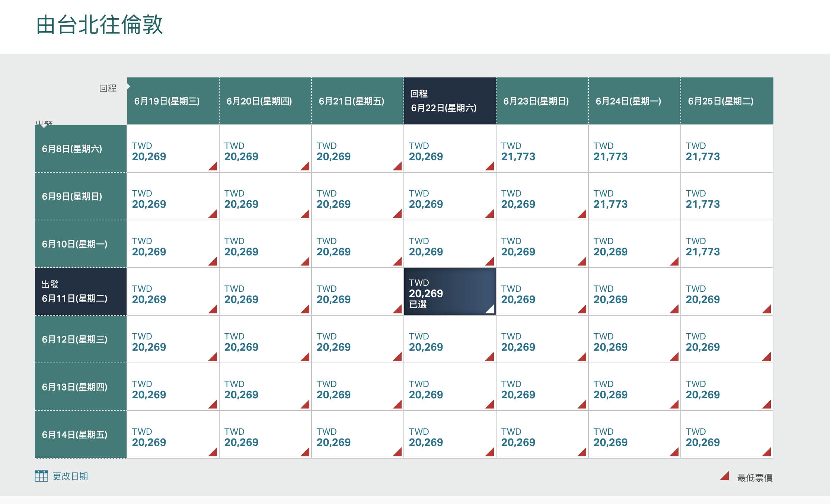Select the 6月12日(星期三) departure row header
The width and height of the screenshot is (830, 504).
click(x=80, y=339)
